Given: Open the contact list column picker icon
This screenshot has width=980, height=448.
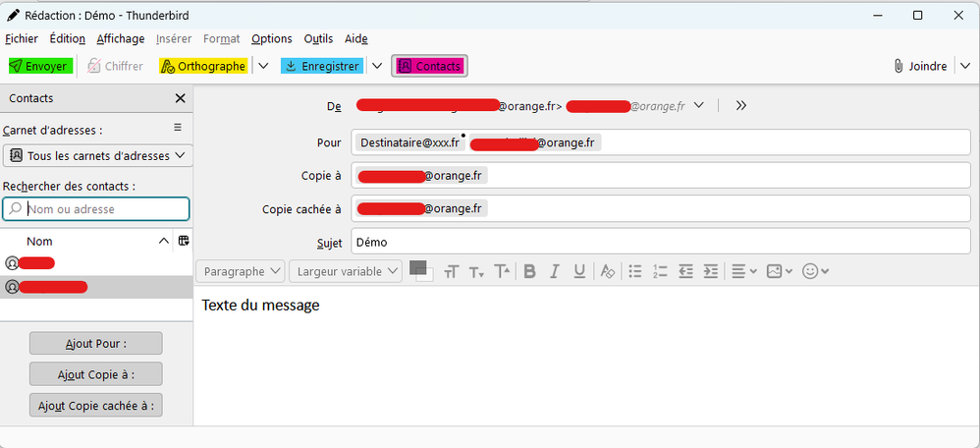Looking at the screenshot, I should (x=184, y=241).
